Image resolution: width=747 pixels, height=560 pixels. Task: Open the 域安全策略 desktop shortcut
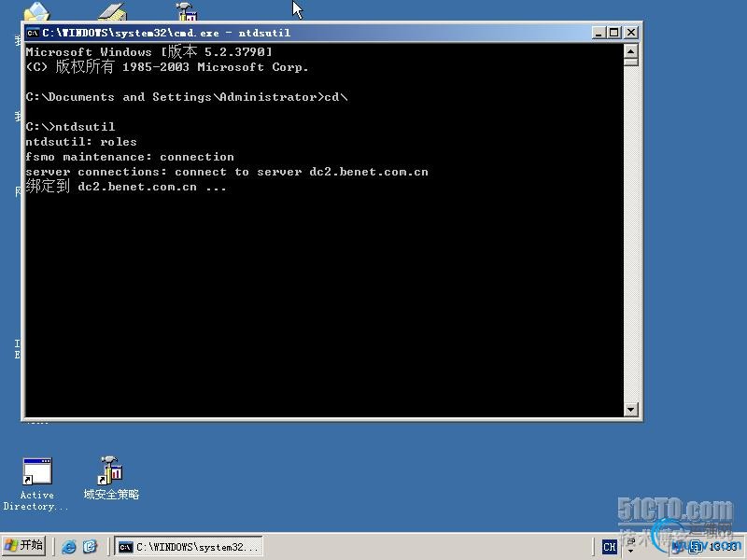110,479
